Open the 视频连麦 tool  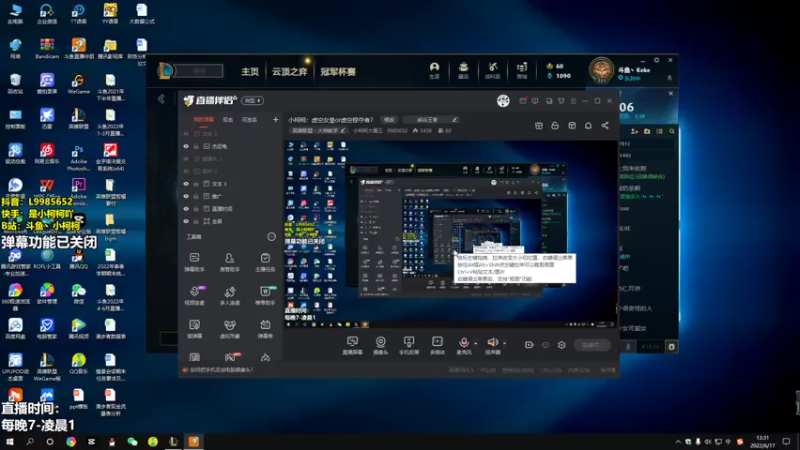(194, 295)
